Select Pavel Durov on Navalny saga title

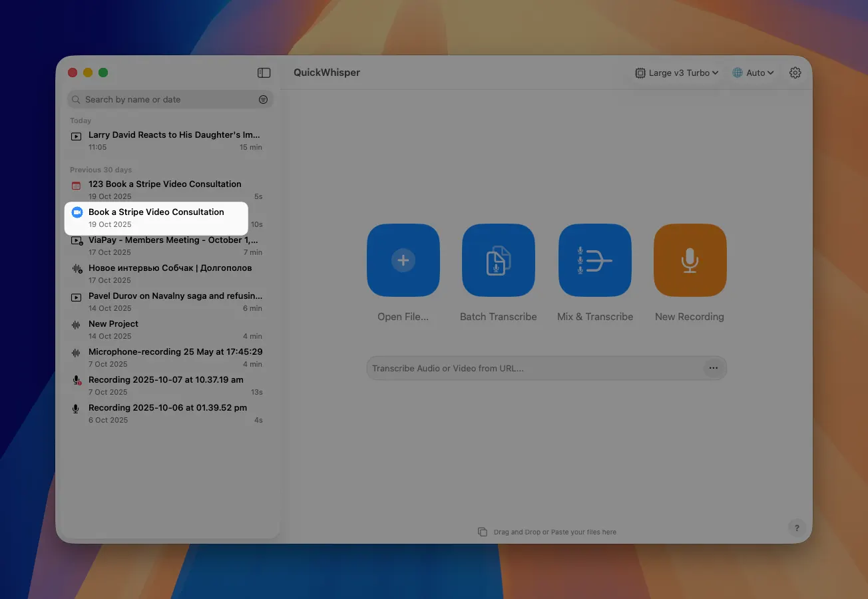click(x=175, y=296)
